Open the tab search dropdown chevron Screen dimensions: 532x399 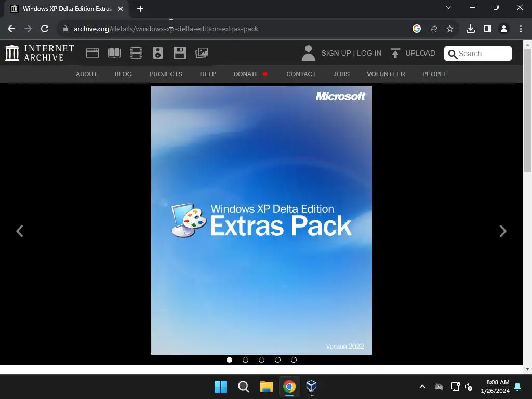pos(448,7)
